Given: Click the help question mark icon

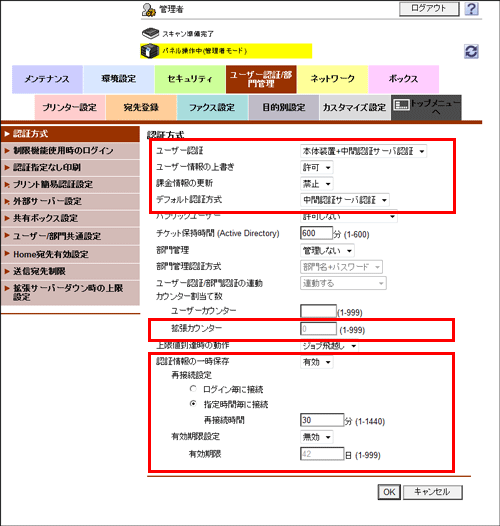Looking at the screenshot, I should (471, 9).
